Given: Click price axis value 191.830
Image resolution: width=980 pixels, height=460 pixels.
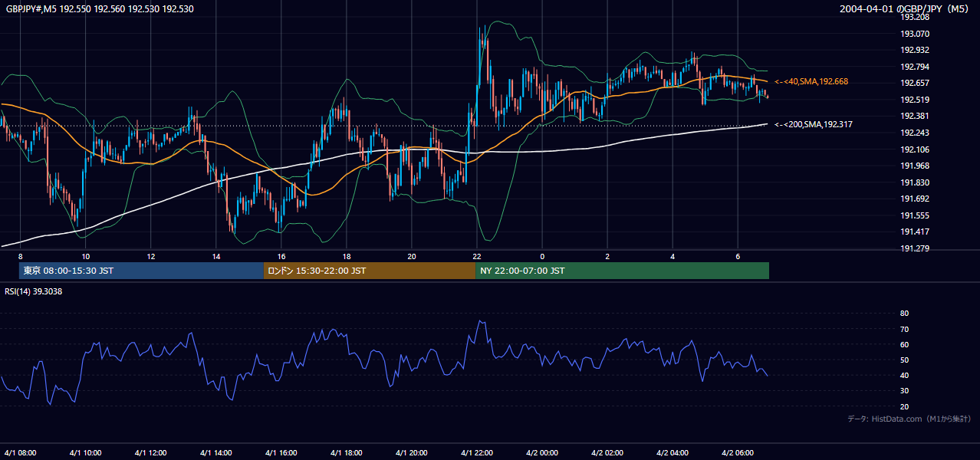Looking at the screenshot, I should click(x=914, y=182).
